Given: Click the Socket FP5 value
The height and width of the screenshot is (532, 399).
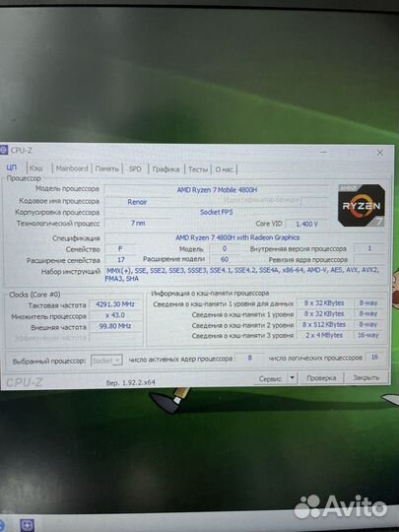Looking at the screenshot, I should [217, 212].
